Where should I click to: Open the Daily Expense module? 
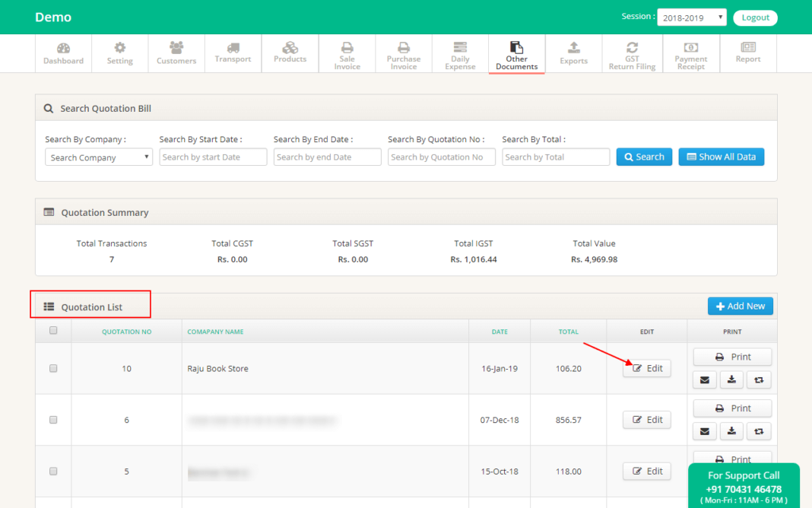[460, 53]
